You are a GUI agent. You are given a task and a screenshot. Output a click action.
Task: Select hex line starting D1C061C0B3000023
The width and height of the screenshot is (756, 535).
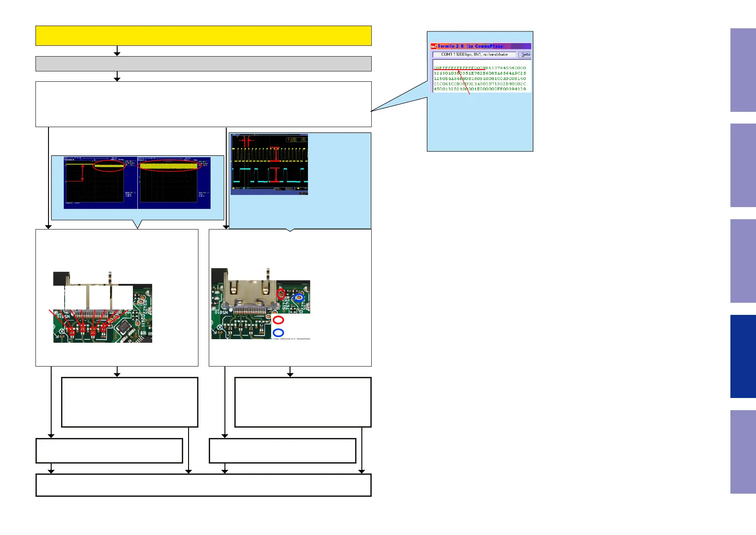point(479,84)
